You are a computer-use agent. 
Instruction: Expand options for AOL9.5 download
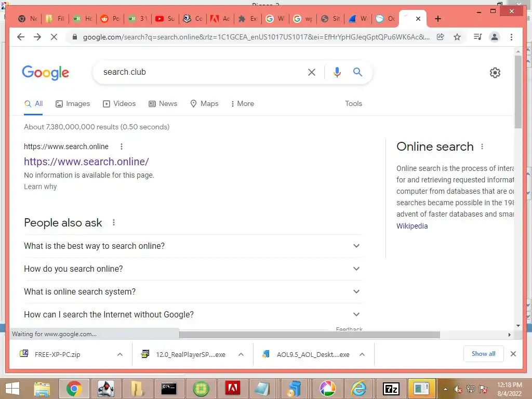point(362,354)
